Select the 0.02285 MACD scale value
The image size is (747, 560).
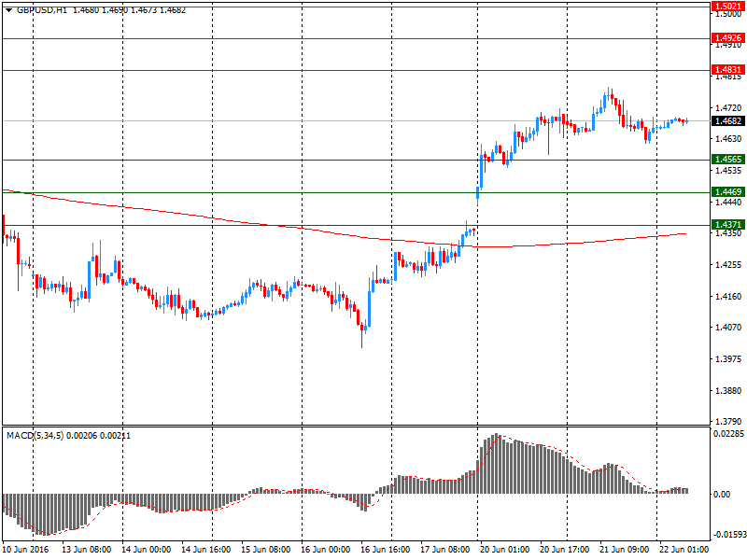coord(728,434)
